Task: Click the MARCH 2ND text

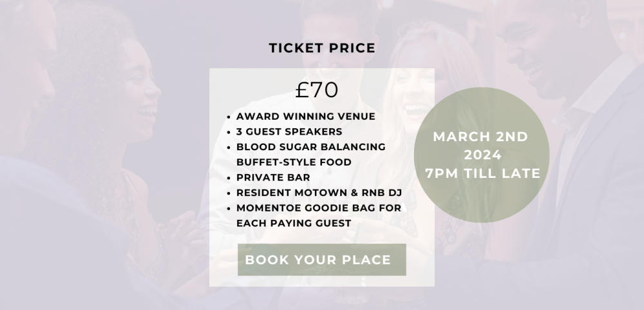Action: (x=480, y=137)
